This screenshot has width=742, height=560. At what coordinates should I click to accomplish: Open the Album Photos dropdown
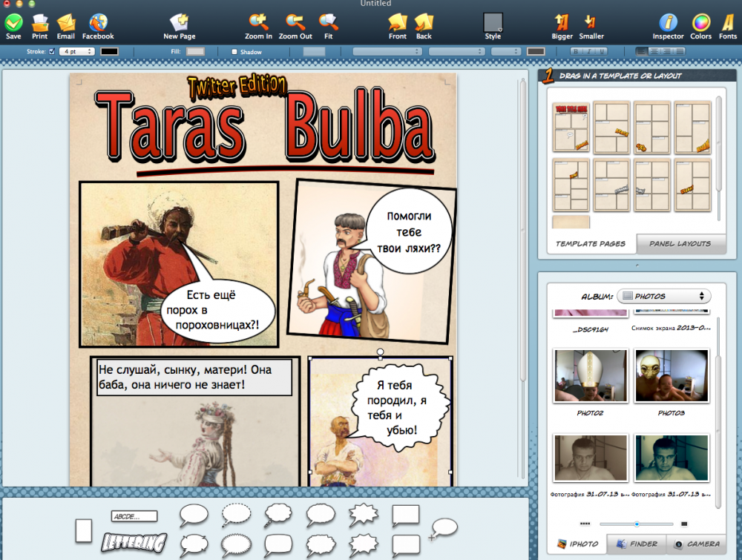(664, 296)
